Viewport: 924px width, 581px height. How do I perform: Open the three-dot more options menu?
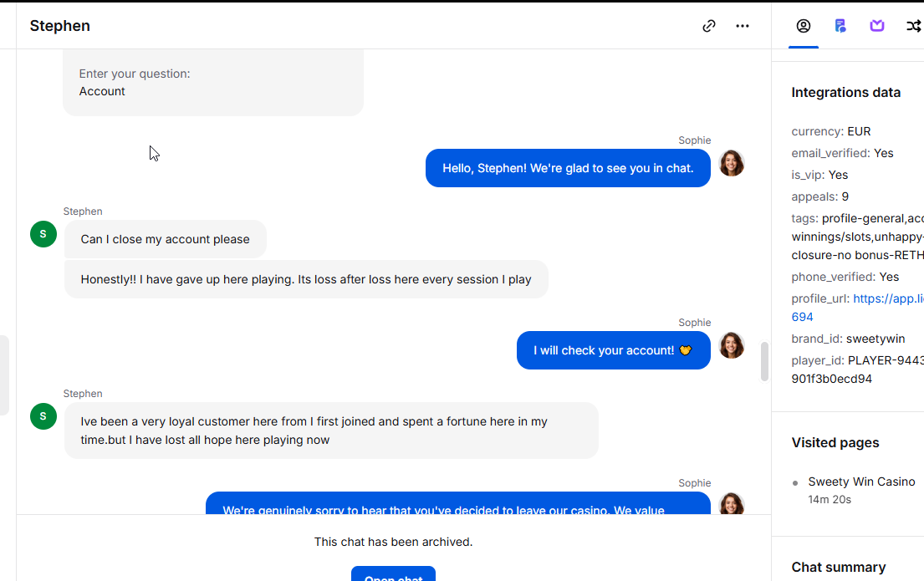pos(743,26)
